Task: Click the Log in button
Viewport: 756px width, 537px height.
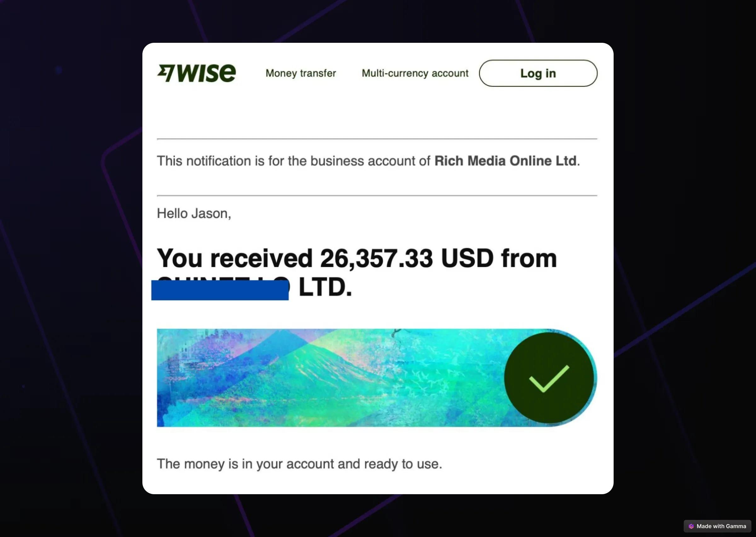Action: (538, 73)
